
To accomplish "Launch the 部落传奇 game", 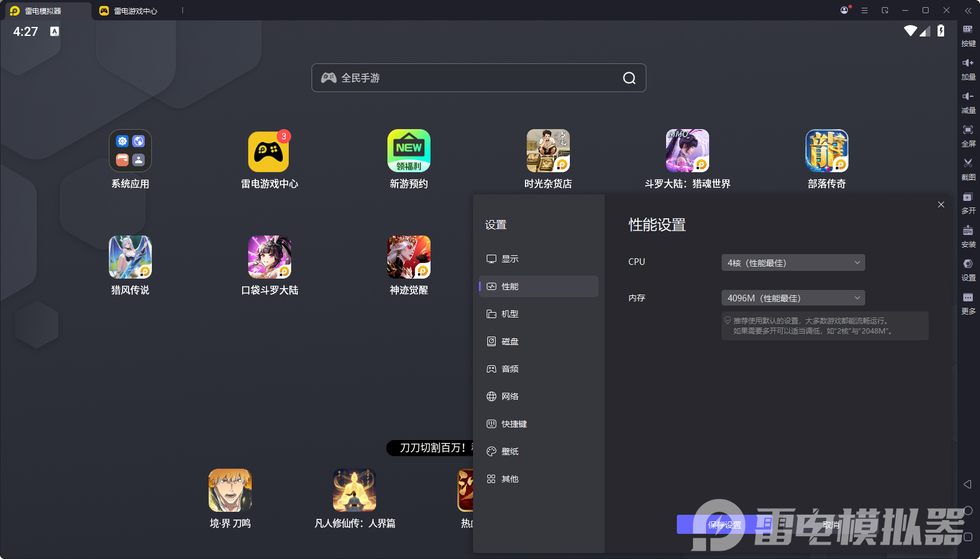I will click(x=827, y=151).
